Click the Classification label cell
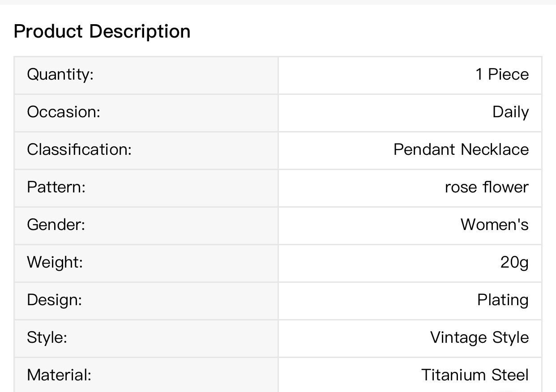Image resolution: width=556 pixels, height=392 pixels. 79,149
